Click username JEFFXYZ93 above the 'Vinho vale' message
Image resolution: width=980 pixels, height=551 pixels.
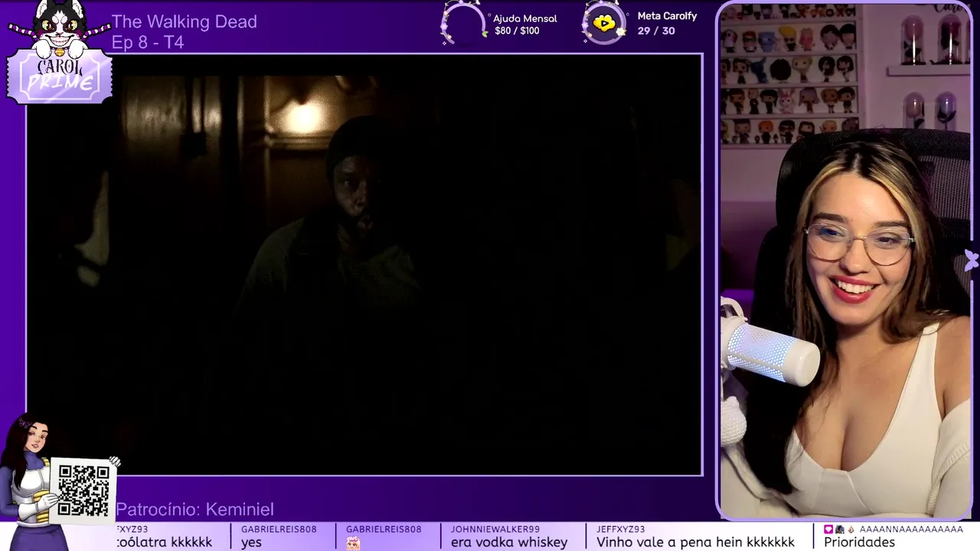[x=621, y=530]
